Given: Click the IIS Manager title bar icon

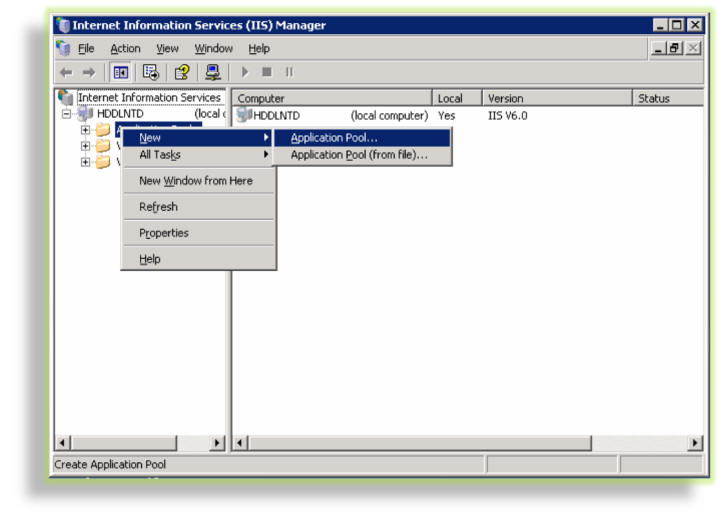Looking at the screenshot, I should (x=62, y=25).
